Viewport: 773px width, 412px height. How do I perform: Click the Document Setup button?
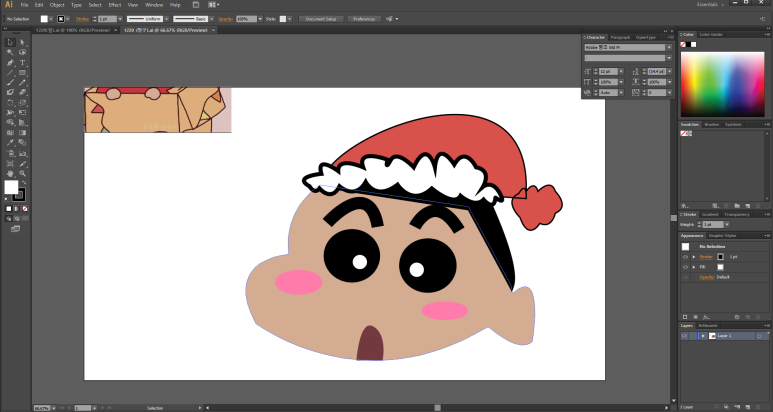[x=321, y=19]
